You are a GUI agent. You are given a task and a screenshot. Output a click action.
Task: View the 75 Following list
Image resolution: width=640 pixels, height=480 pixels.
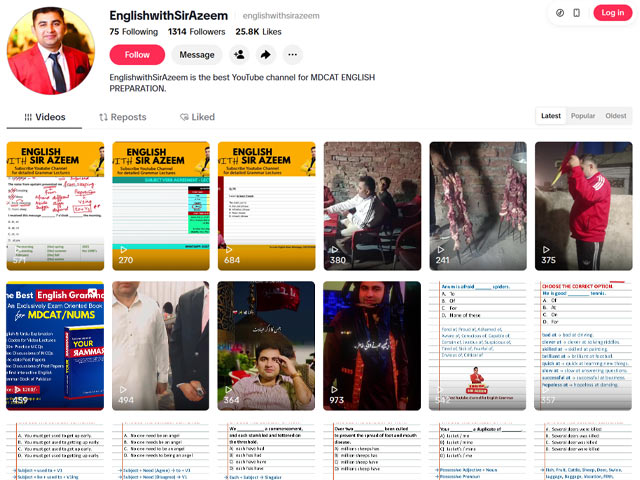click(133, 32)
